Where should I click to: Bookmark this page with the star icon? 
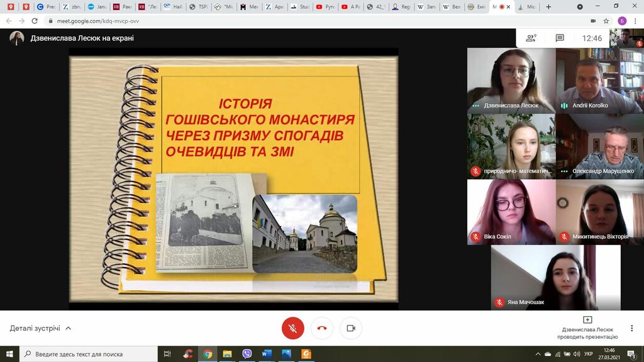(606, 21)
